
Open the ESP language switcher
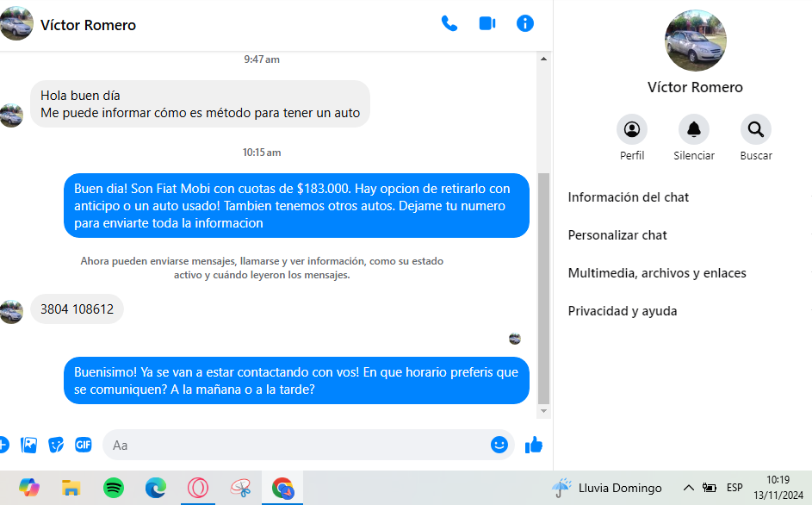coord(735,488)
